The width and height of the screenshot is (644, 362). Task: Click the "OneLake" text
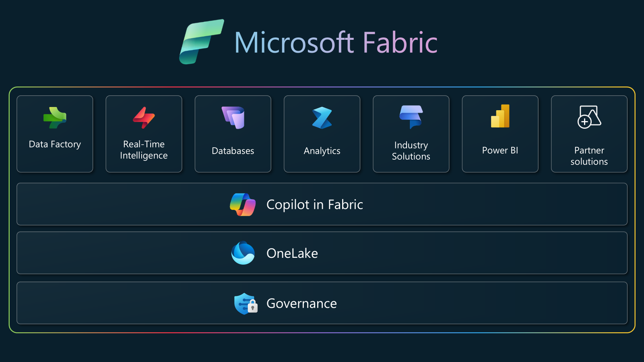(x=292, y=253)
